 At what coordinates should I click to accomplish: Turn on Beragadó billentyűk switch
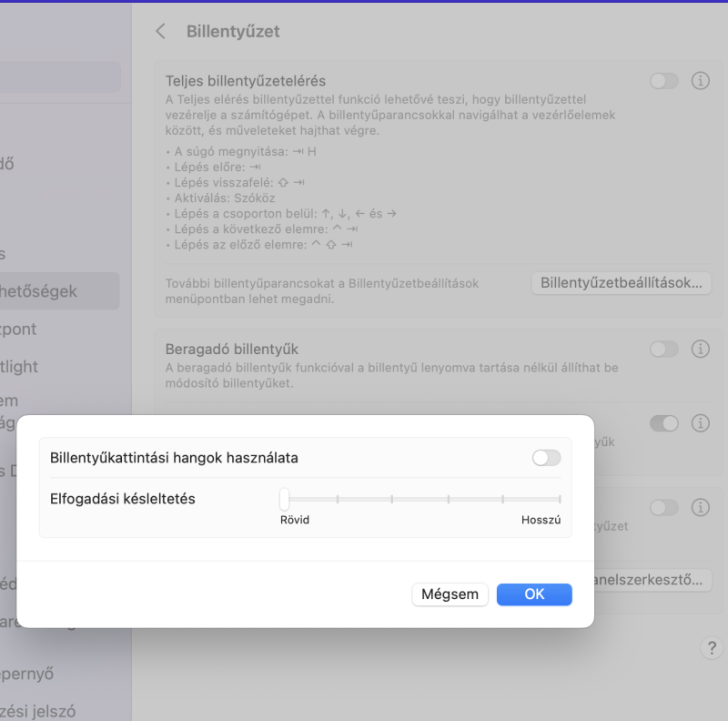point(664,349)
